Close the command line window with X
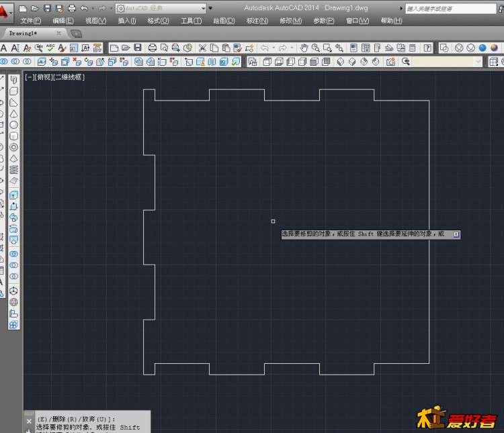 coord(29,422)
